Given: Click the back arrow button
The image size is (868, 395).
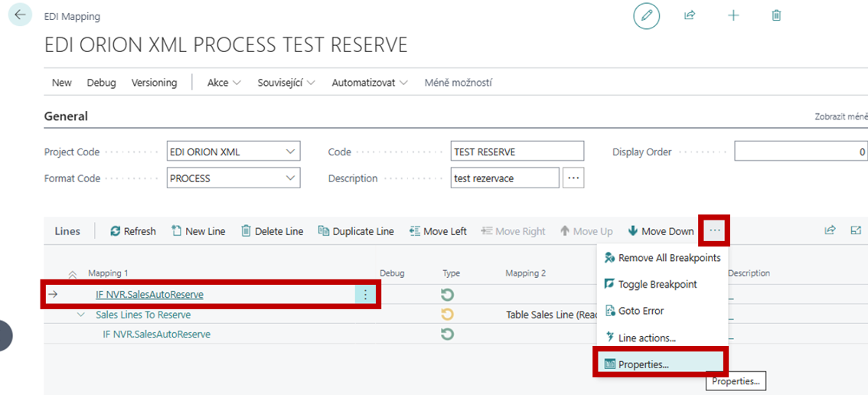Looking at the screenshot, I should click(19, 15).
